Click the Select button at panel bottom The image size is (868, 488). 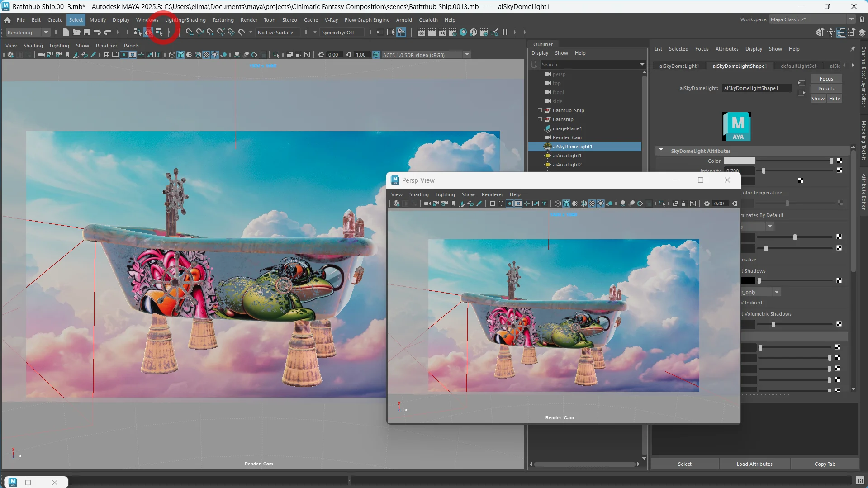[684, 464]
